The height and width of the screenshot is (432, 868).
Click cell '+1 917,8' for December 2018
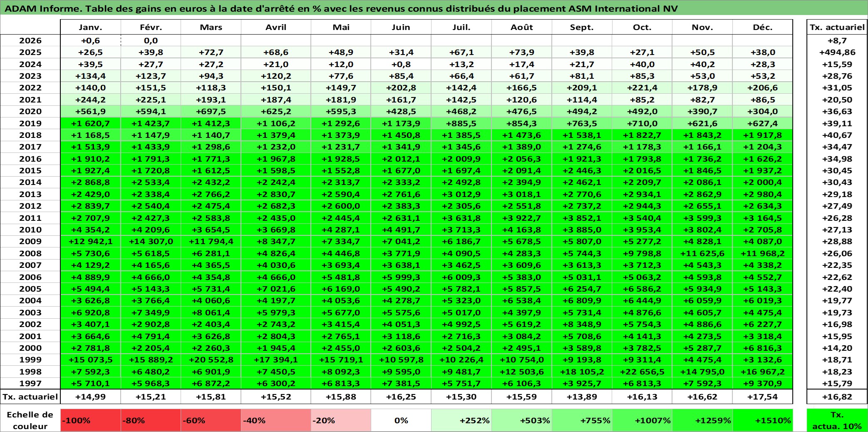click(x=763, y=135)
